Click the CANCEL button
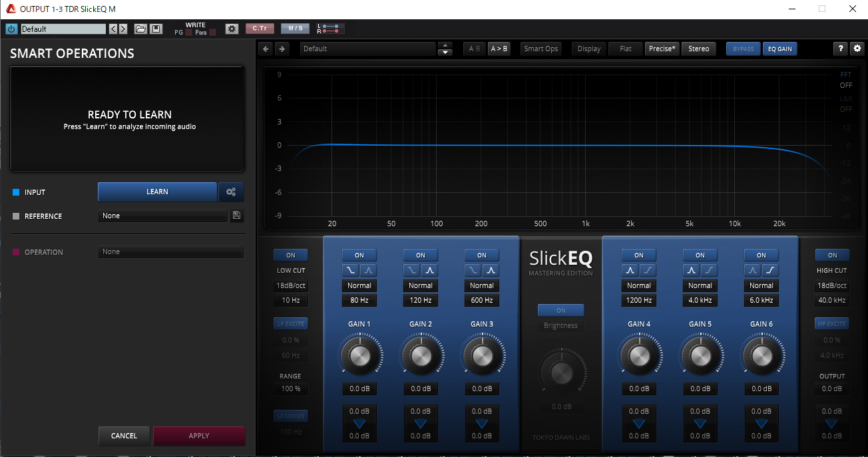The image size is (868, 457). 124,436
